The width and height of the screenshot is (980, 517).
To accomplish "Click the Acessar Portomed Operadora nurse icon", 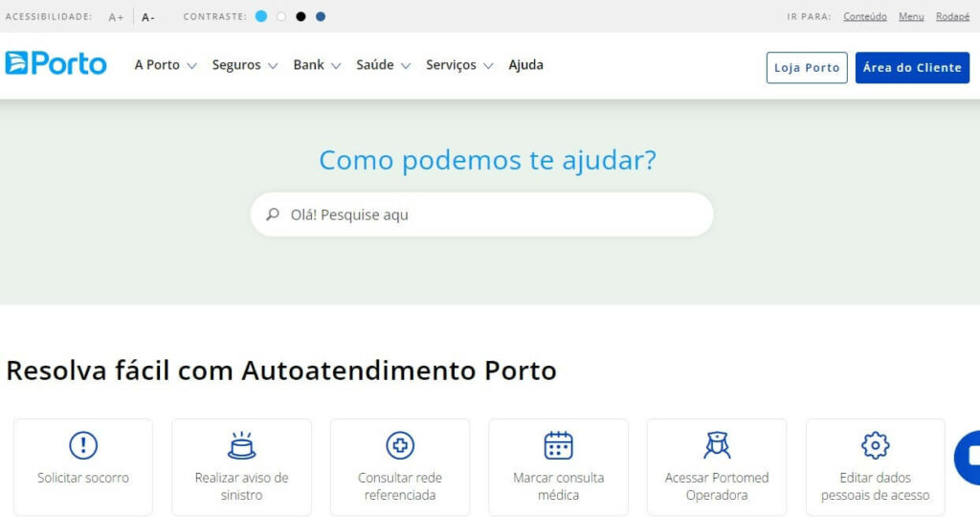I will click(717, 445).
